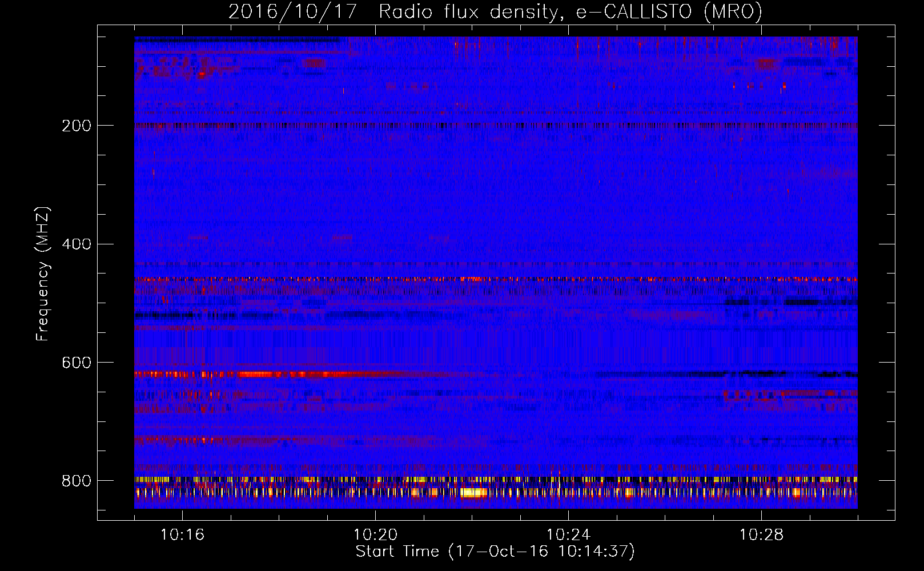Screen dimensions: 924x571
Task: Click the 10:28 time tick label
Action: coord(761,535)
